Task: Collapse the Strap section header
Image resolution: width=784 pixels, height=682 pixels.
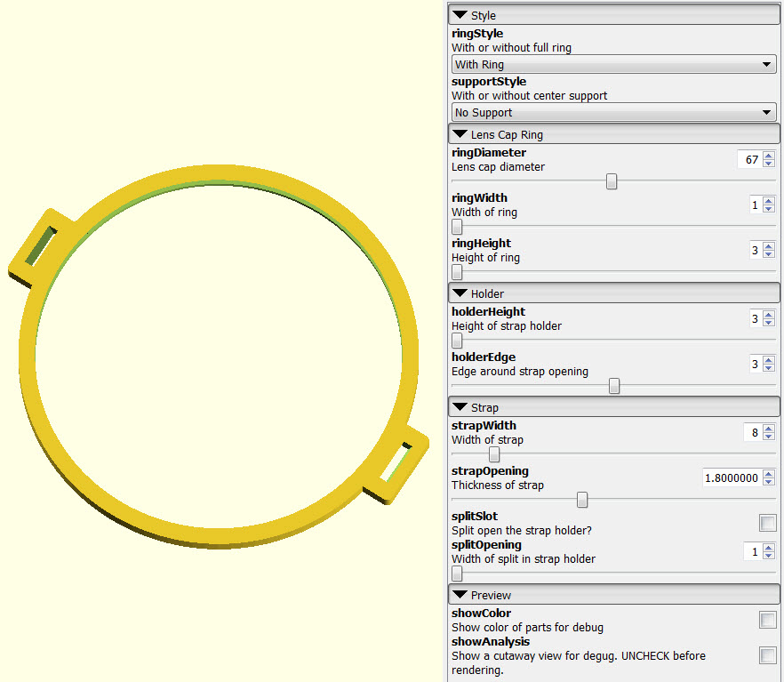Action: pos(614,407)
